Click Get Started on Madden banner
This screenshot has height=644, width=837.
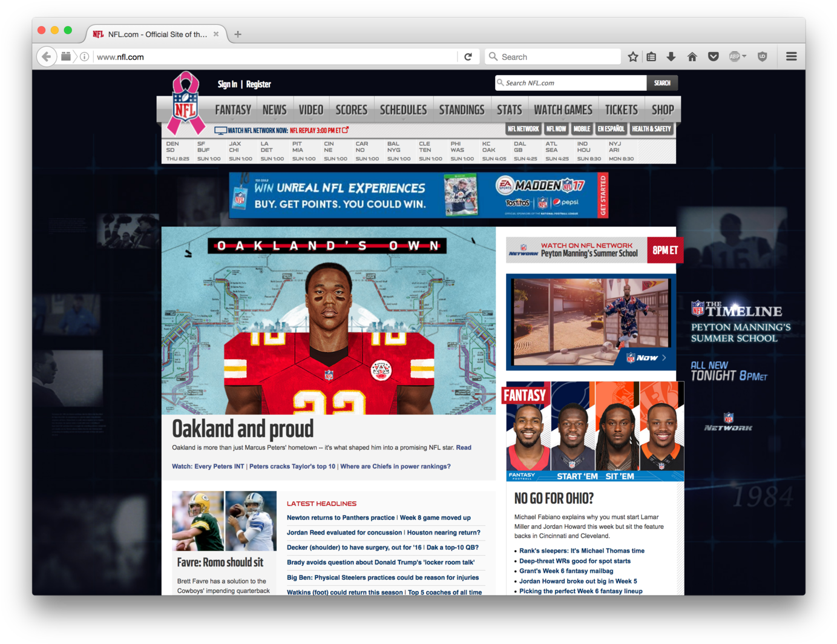coord(603,195)
